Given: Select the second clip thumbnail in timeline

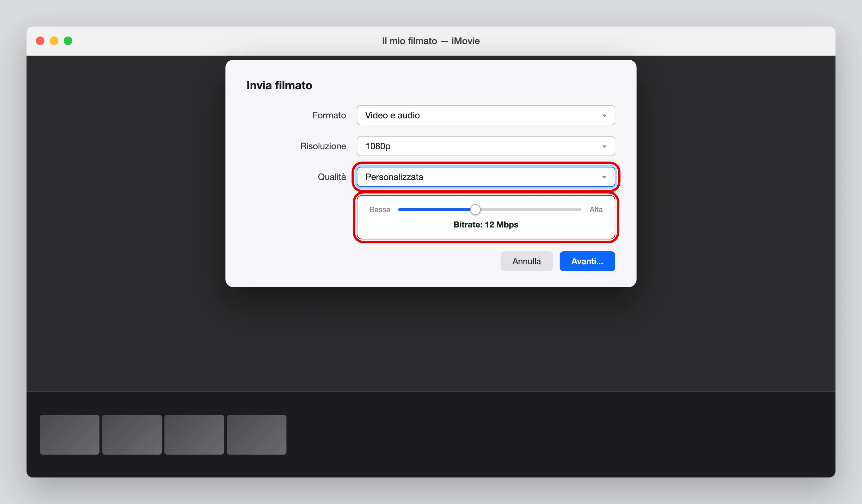Looking at the screenshot, I should [132, 435].
